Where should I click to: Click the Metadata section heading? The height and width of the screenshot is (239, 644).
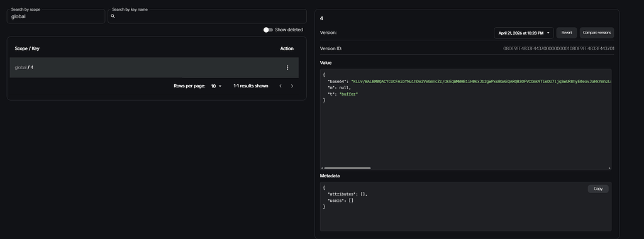(330, 175)
